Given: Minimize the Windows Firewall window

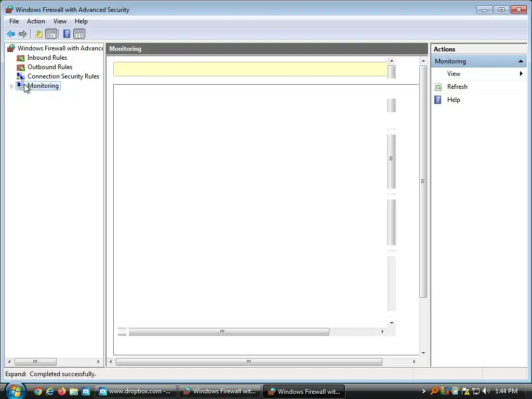Looking at the screenshot, I should click(x=484, y=10).
